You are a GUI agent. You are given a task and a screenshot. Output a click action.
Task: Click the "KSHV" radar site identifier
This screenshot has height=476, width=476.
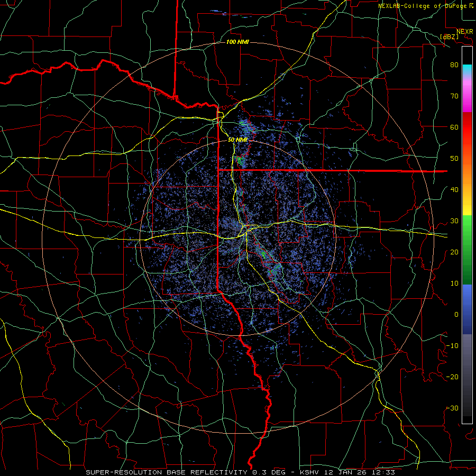pos(310,472)
